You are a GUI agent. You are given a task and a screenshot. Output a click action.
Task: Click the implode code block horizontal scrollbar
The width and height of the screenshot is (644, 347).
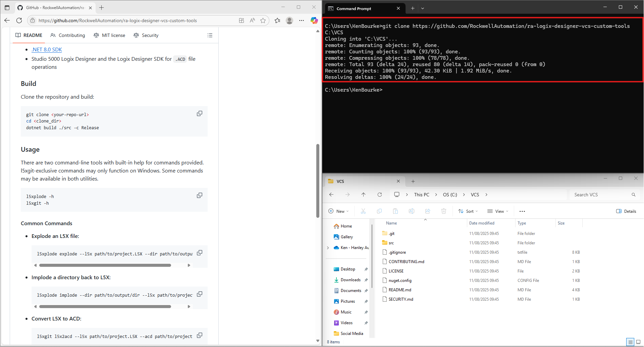pos(105,306)
